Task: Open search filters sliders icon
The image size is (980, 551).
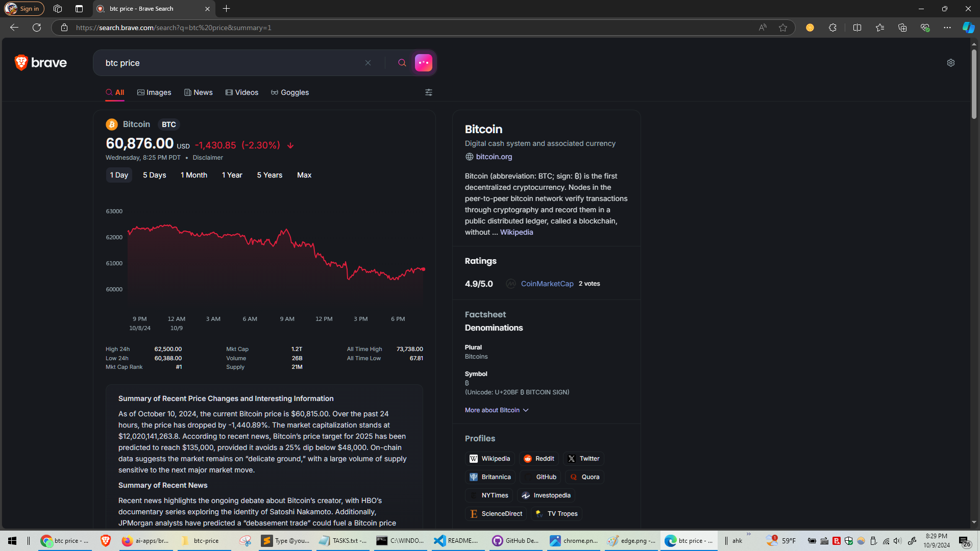Action: (x=429, y=92)
